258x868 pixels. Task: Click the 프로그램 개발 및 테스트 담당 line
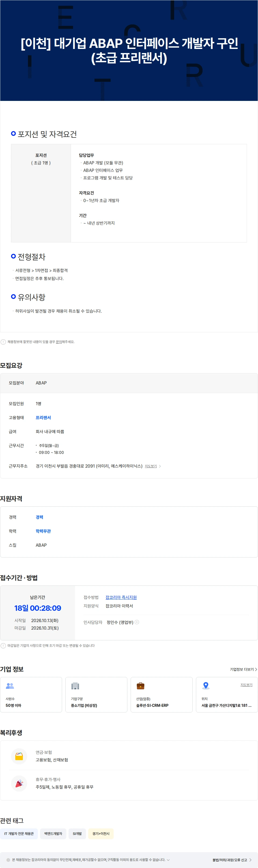[108, 178]
